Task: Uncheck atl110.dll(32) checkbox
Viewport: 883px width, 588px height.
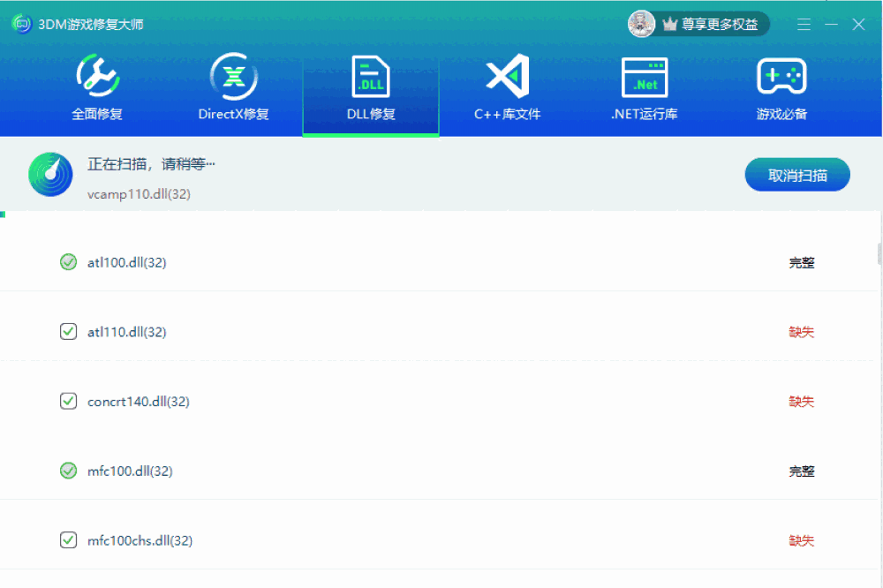Action: [x=68, y=331]
